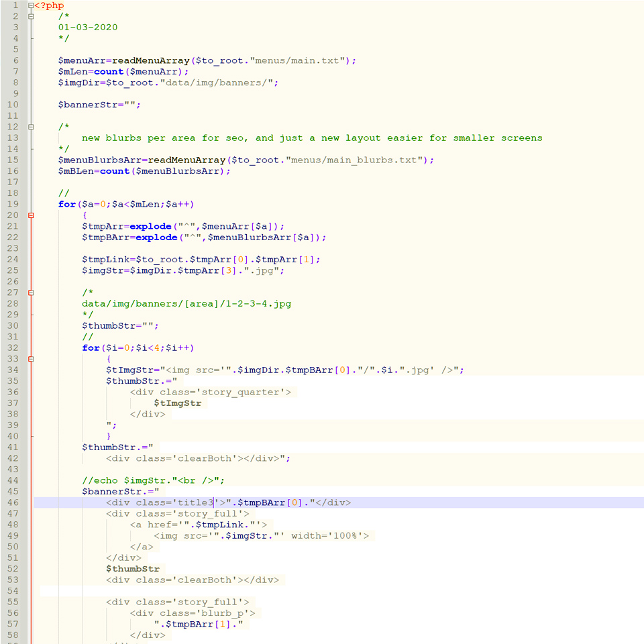Click '$thumbStr="";' on line 30
The height and width of the screenshot is (644, 644).
pyautogui.click(x=120, y=326)
